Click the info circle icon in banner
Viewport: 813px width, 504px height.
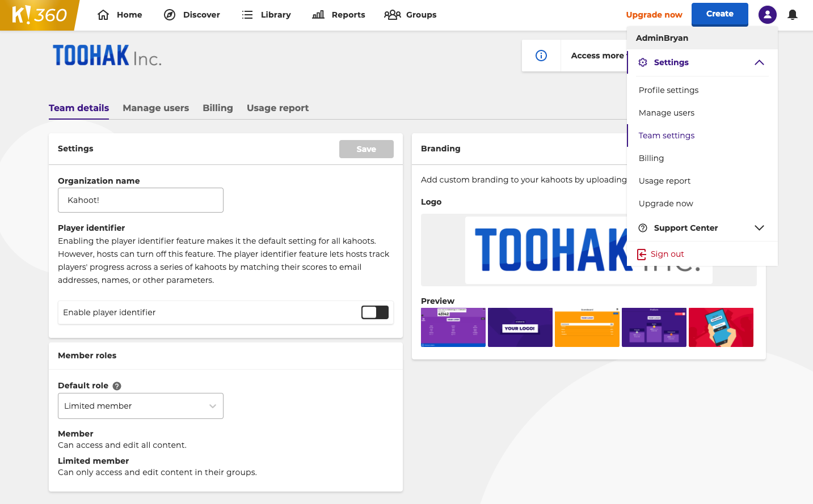point(541,56)
